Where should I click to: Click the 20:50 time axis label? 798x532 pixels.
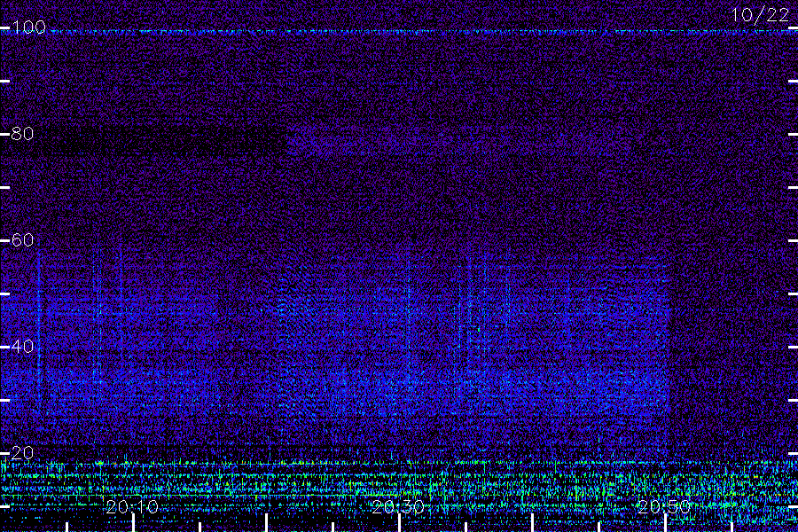click(x=664, y=506)
